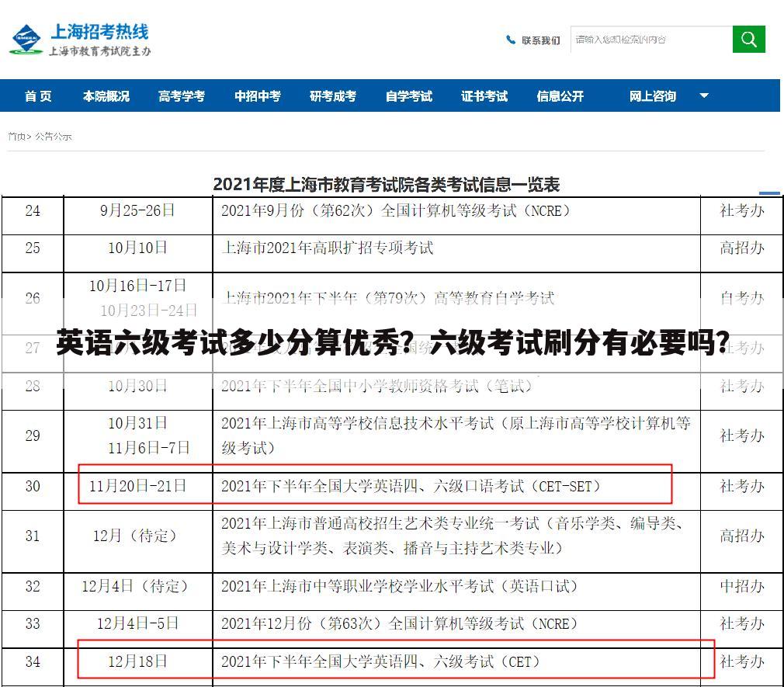784x687 pixels.
Task: Click the 第63次 NCRE exam text
Action: pos(400,623)
